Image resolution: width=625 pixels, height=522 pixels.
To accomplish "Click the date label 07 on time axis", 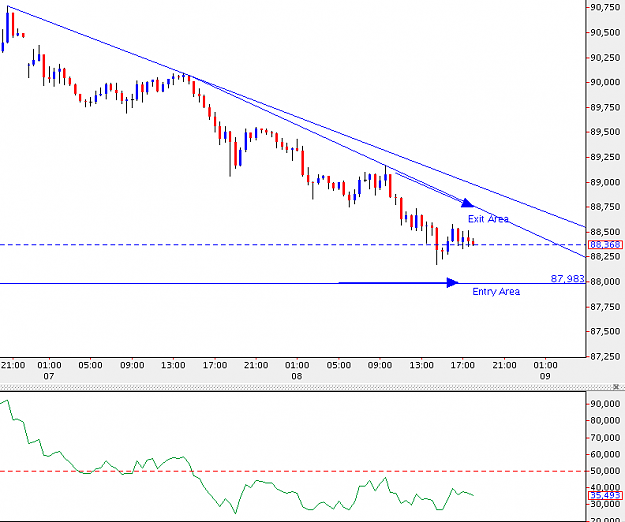I will pyautogui.click(x=49, y=376).
